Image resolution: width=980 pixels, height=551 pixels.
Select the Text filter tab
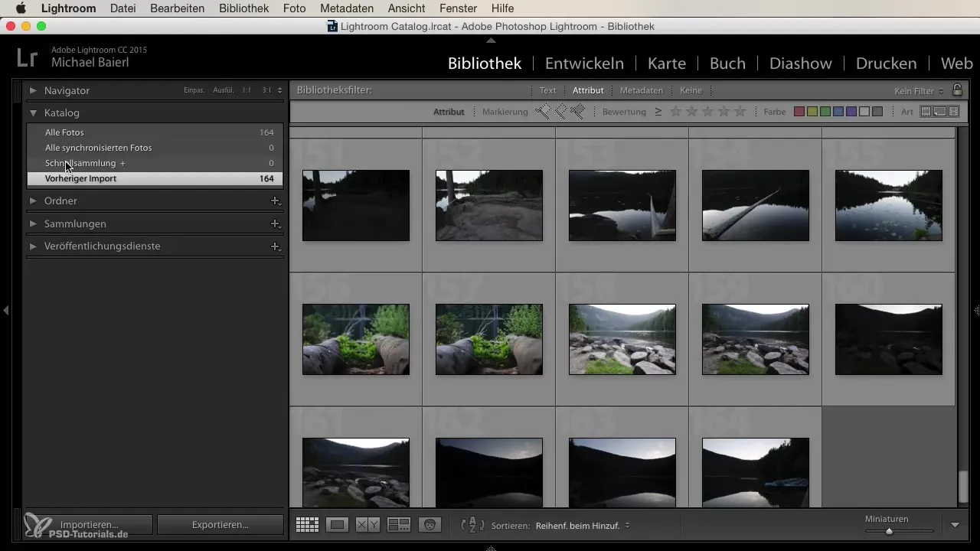547,90
